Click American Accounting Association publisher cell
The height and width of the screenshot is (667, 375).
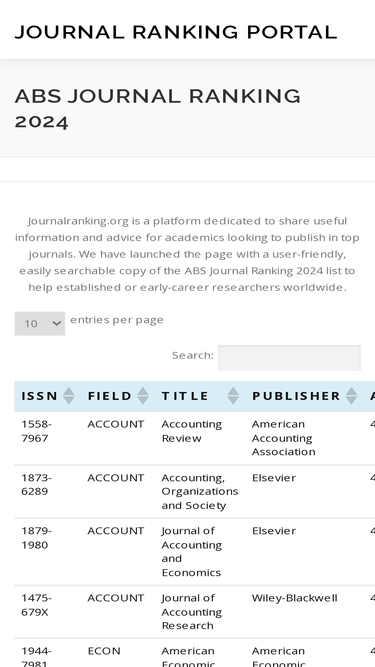pos(284,438)
